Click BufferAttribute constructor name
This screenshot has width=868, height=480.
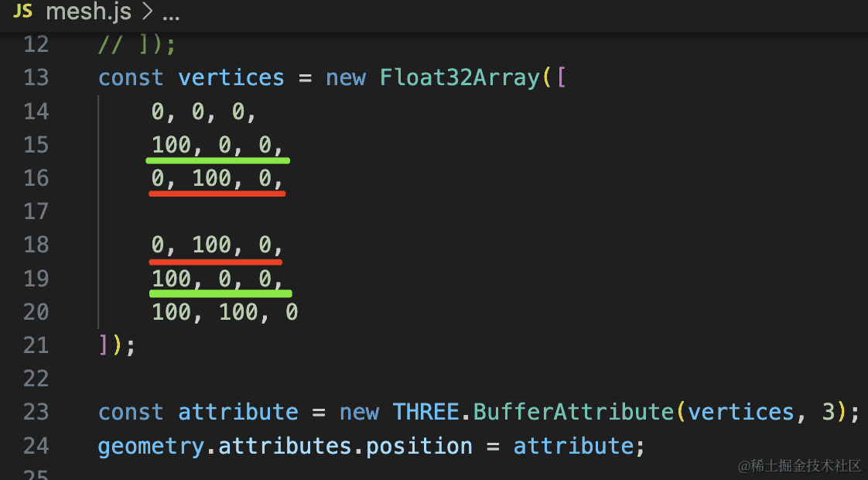[573, 412]
